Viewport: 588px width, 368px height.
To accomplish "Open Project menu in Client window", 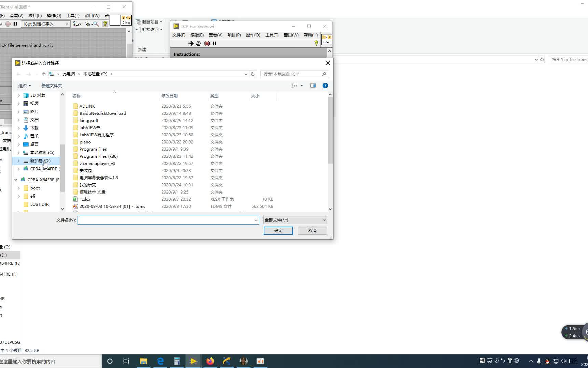I will pyautogui.click(x=35, y=16).
